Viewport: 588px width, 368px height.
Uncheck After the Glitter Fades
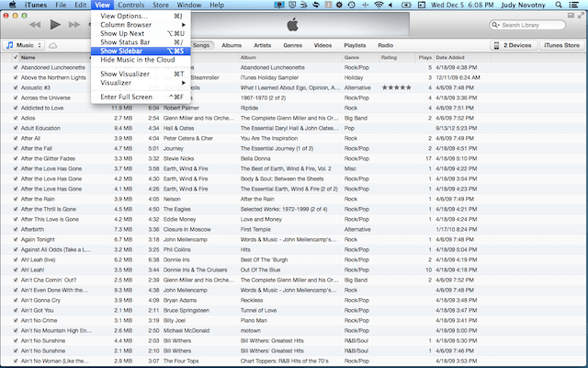[x=16, y=158]
